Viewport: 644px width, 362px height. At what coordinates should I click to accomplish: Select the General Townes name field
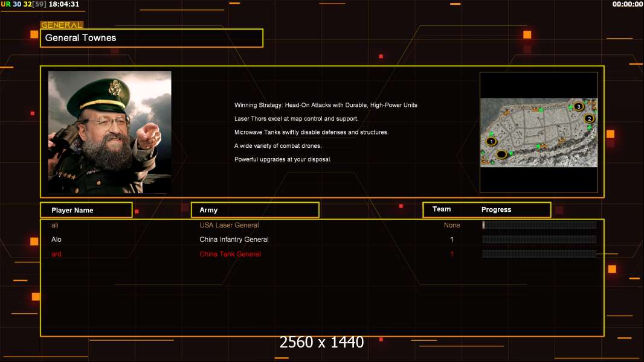tap(152, 38)
